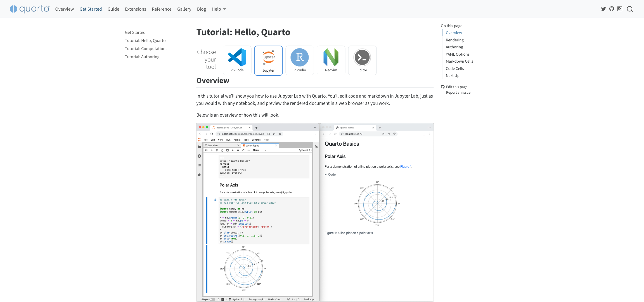Jump to Authoring in On this page
The width and height of the screenshot is (644, 302).
coord(454,47)
